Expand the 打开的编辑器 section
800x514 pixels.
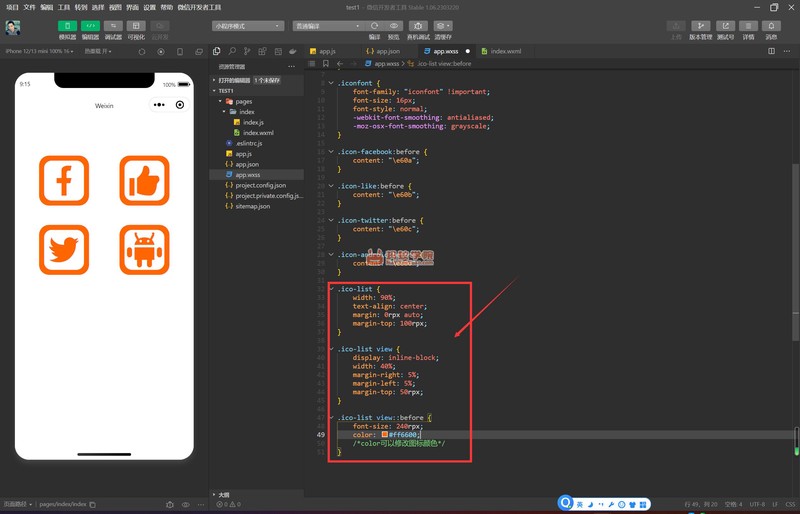(x=257, y=80)
